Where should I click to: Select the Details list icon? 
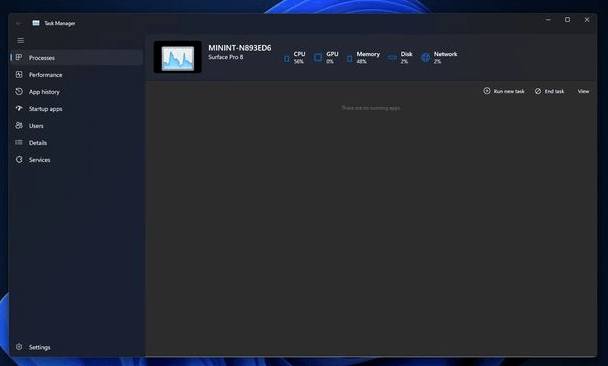[19, 142]
